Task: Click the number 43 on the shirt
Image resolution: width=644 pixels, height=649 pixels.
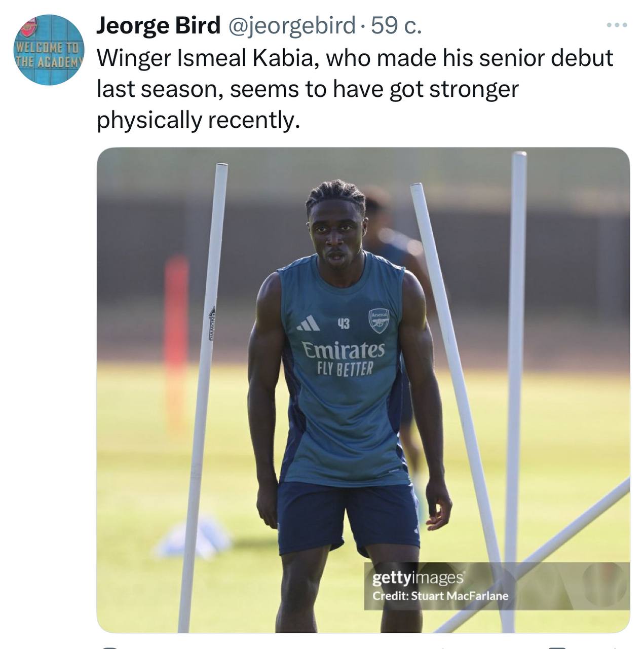Action: click(x=344, y=323)
